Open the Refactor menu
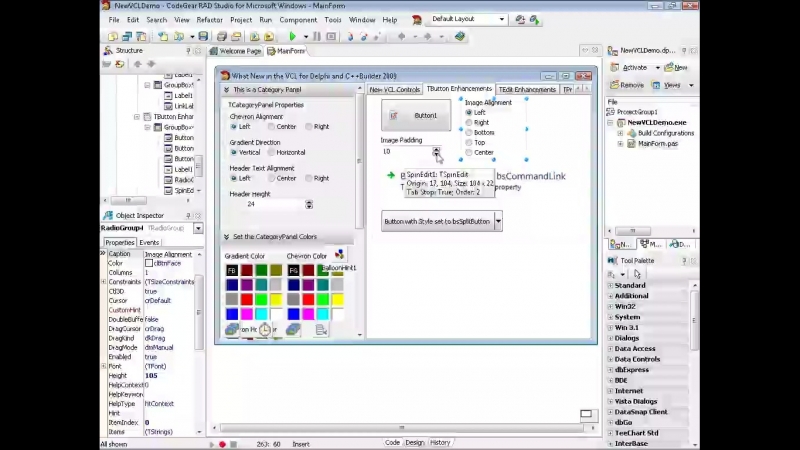Image resolution: width=800 pixels, height=450 pixels. click(x=210, y=20)
